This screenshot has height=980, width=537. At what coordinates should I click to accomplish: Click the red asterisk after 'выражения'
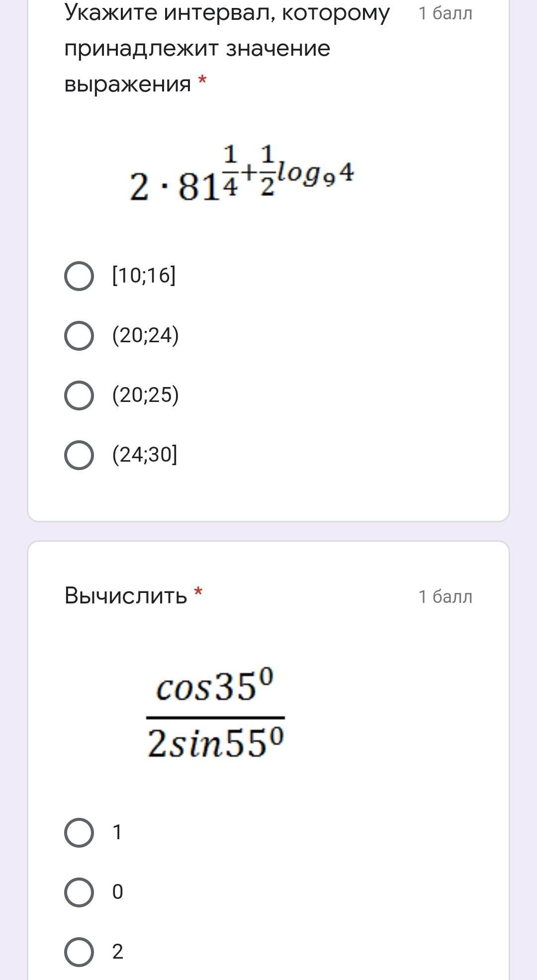[202, 80]
